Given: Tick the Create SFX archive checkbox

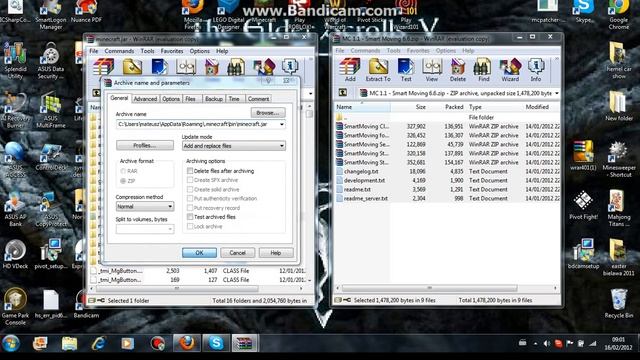Looking at the screenshot, I should [190, 180].
